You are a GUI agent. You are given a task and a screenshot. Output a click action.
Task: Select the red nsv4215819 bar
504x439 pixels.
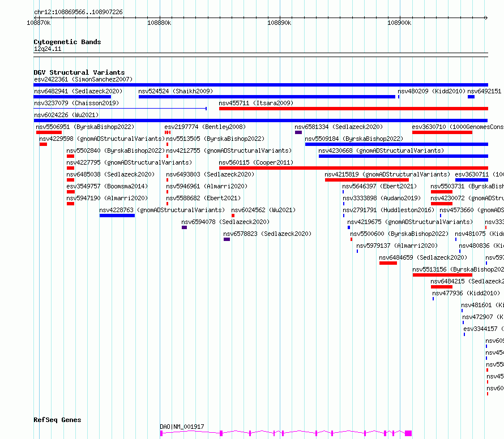click(367, 180)
